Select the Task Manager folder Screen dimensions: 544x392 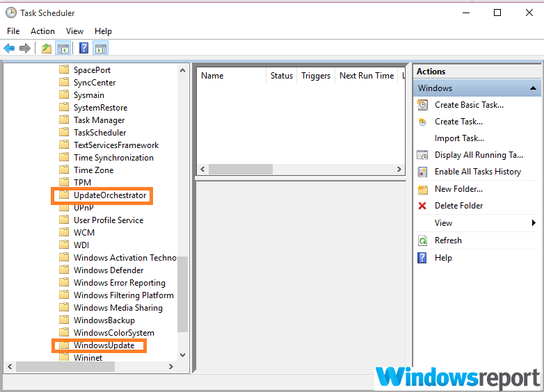click(99, 120)
